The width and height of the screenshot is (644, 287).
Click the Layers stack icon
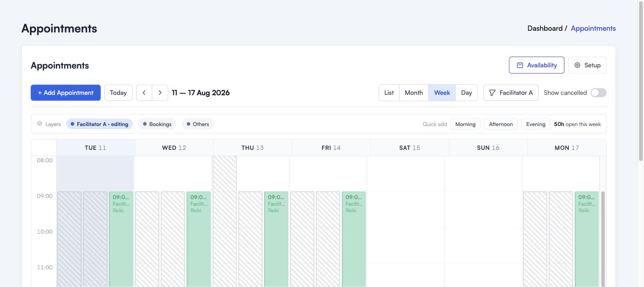tap(40, 124)
